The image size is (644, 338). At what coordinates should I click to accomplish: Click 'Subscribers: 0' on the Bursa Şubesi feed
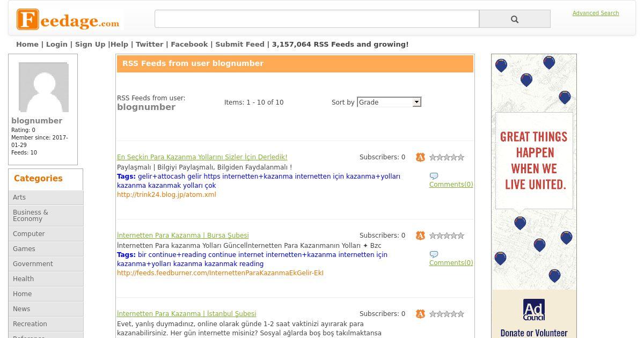[383, 236]
